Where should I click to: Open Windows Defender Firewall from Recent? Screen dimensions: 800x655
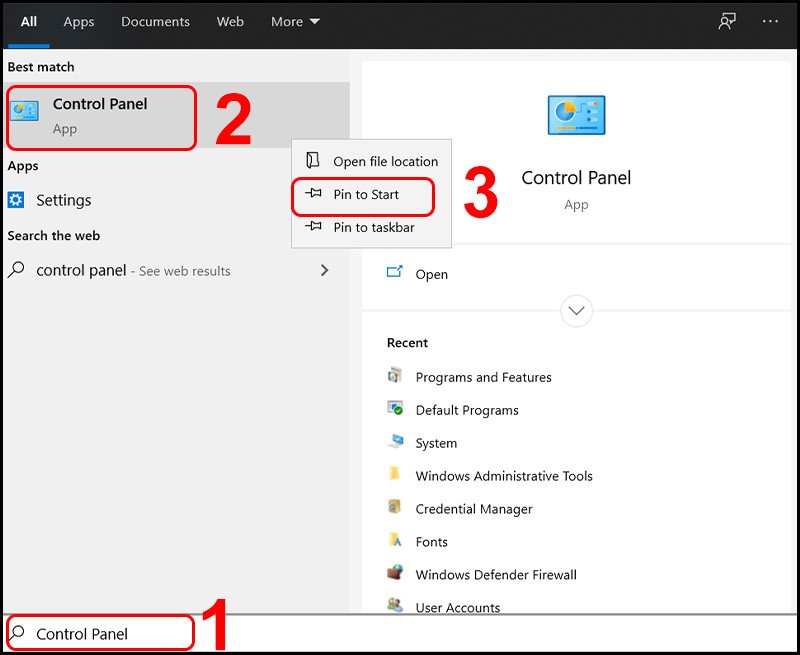tap(496, 575)
